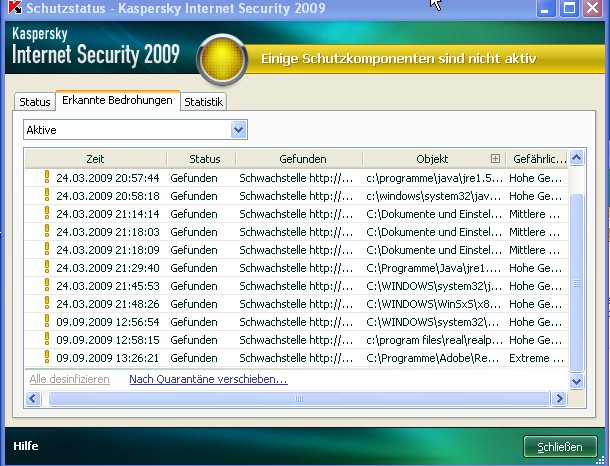Click timestamp 24.03.2009 21:14:14

[x=108, y=214]
